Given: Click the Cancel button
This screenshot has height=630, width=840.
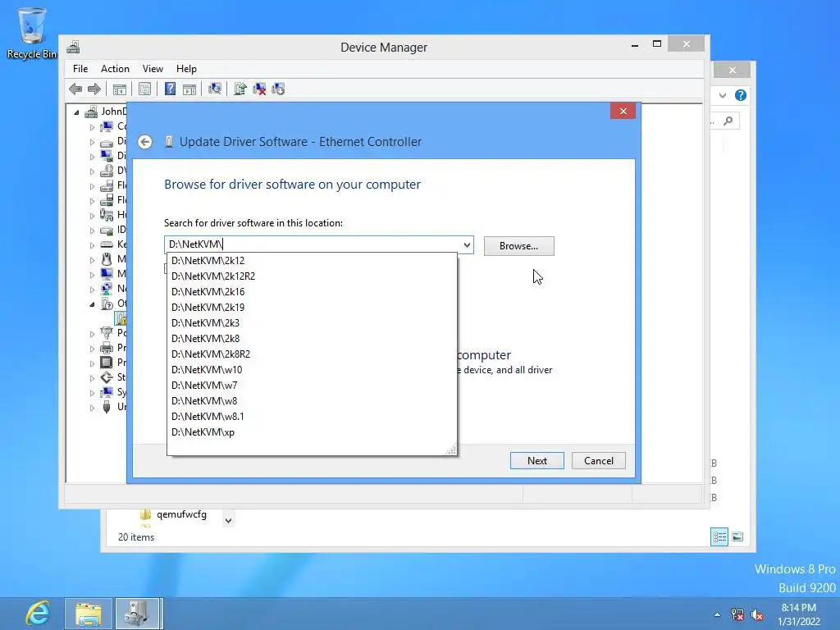Looking at the screenshot, I should coord(598,461).
